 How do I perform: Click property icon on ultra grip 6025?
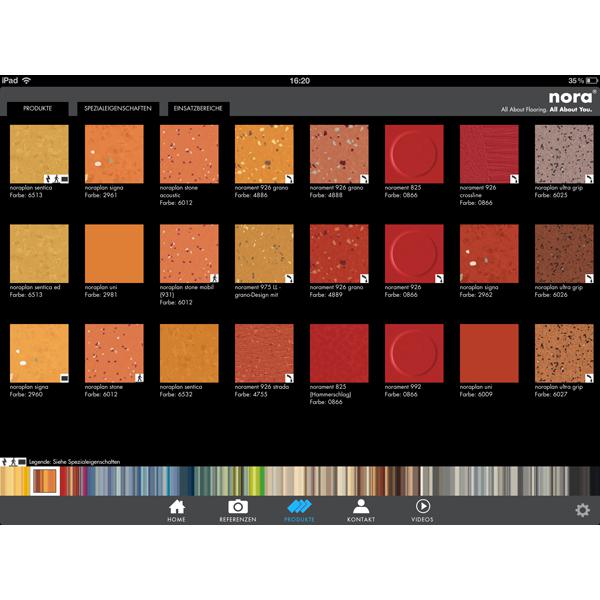click(x=589, y=179)
